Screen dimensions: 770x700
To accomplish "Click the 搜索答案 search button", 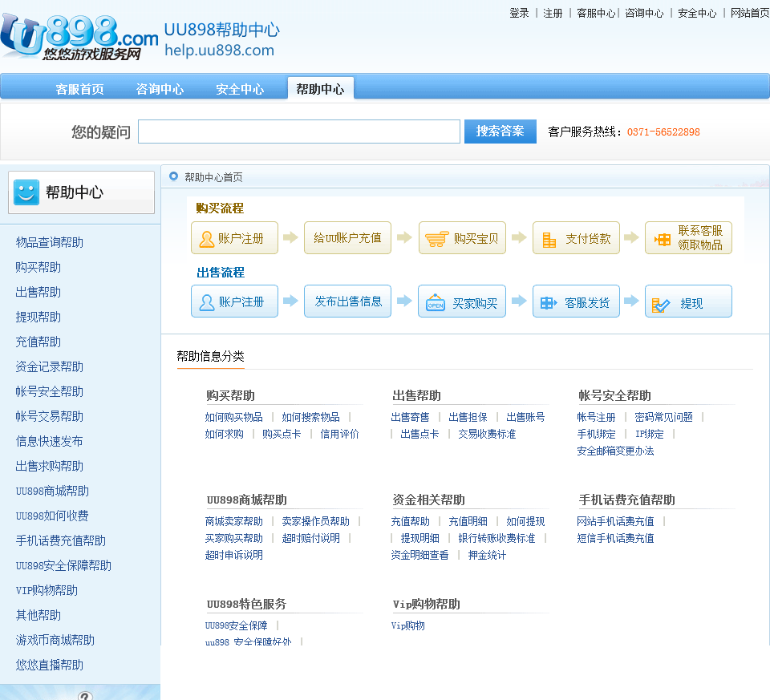I will point(500,131).
